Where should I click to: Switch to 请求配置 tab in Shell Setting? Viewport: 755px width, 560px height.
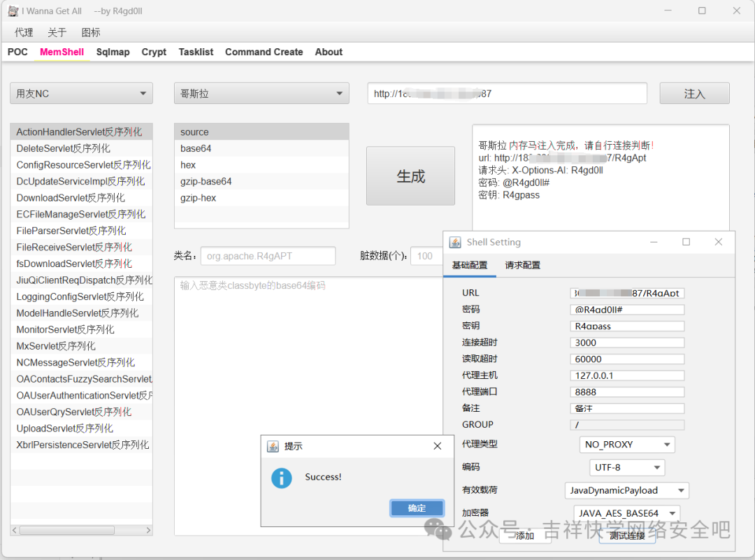tap(522, 265)
